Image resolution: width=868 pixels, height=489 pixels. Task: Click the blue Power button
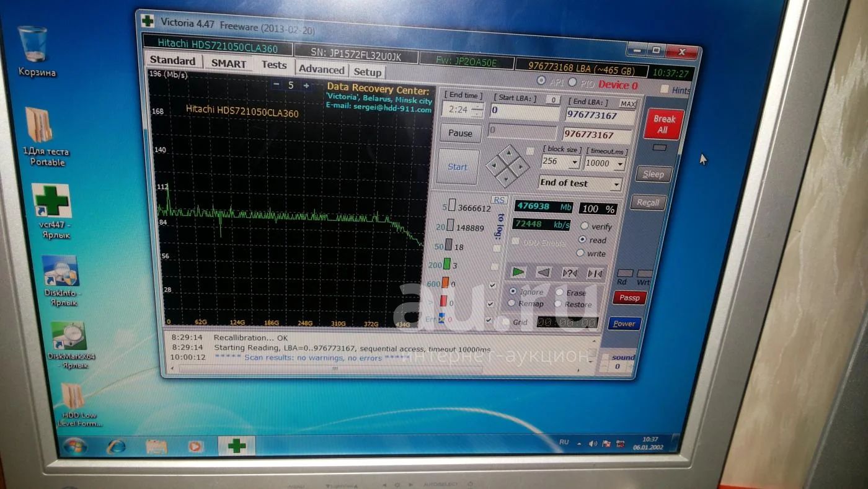click(624, 323)
